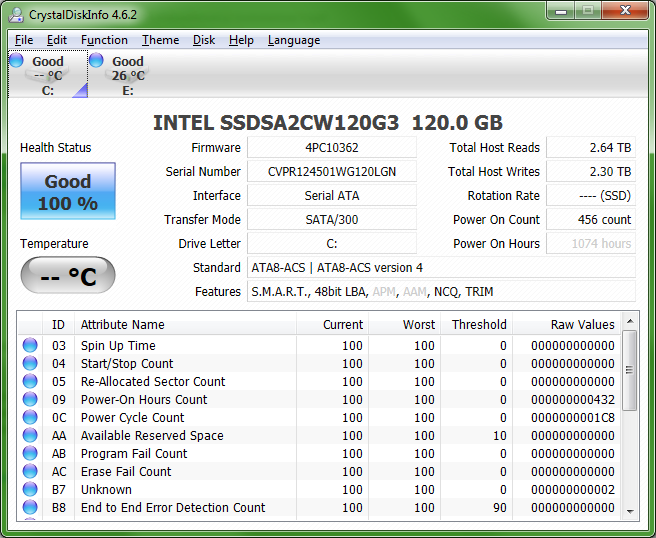Image resolution: width=656 pixels, height=538 pixels.
Task: Select the C: drive tab
Action: (48, 74)
